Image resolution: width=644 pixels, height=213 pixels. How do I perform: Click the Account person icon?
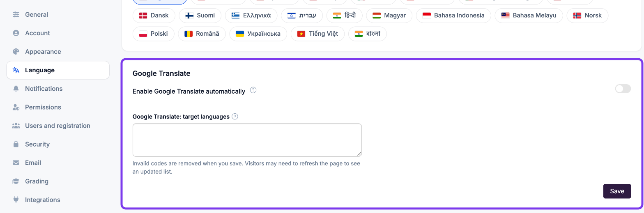(16, 33)
